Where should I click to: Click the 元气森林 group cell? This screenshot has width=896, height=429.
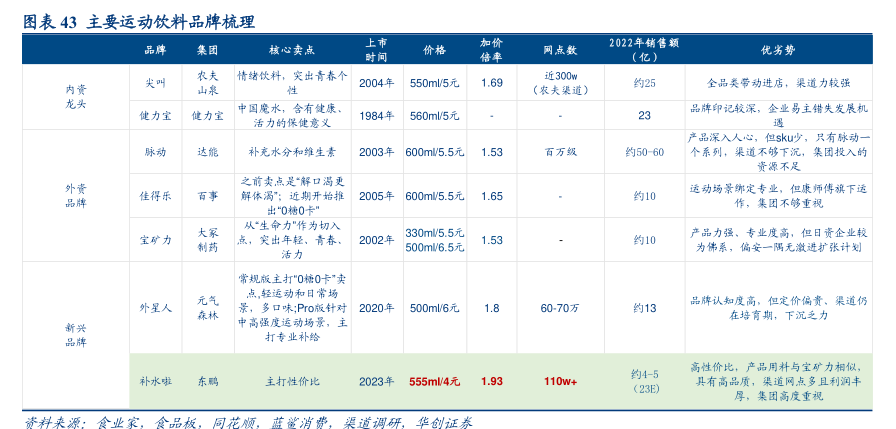tap(207, 308)
